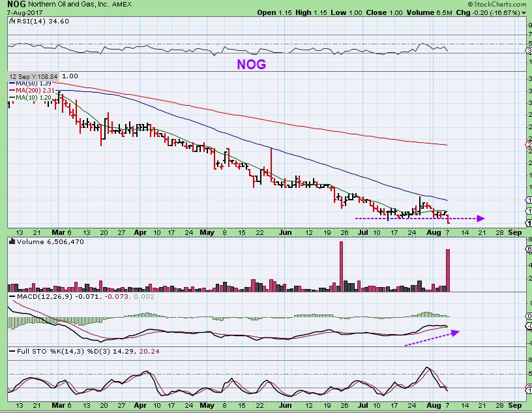The image size is (532, 413).
Task: Click 'Jul' on the bottom stochastic date axis
Action: click(363, 405)
